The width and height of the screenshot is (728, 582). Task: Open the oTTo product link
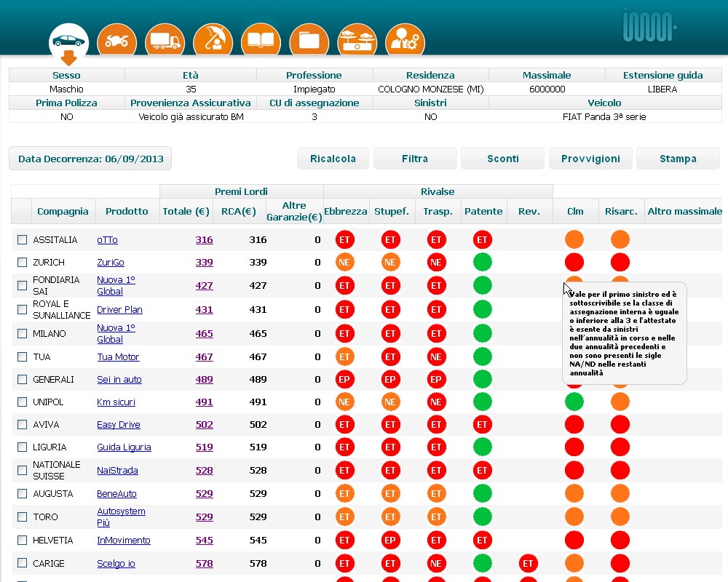tap(107, 240)
